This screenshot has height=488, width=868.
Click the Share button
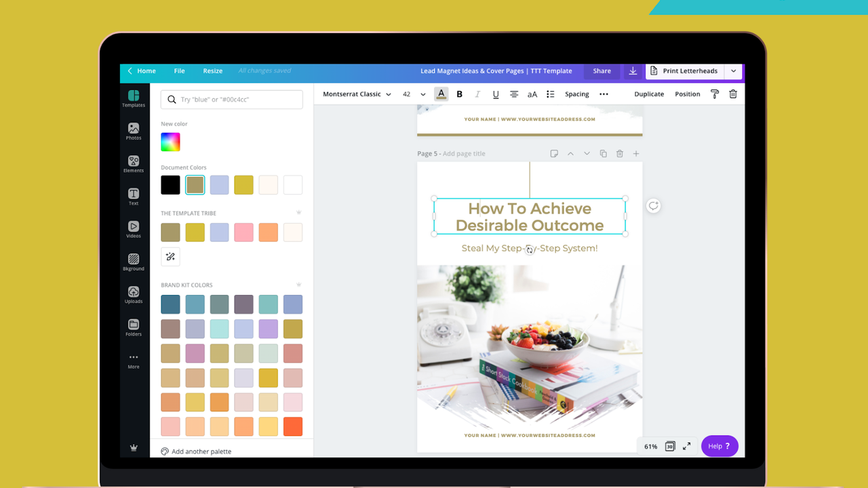pyautogui.click(x=601, y=71)
